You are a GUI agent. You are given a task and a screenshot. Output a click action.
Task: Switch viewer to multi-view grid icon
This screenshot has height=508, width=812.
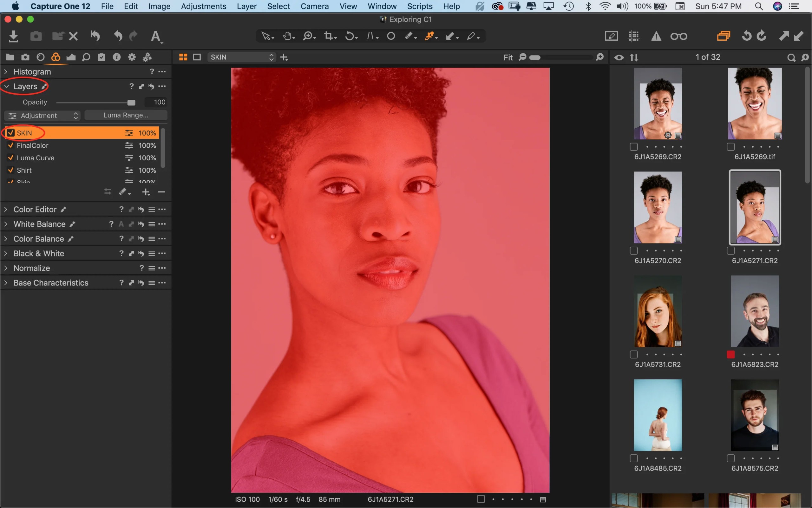[x=183, y=57]
